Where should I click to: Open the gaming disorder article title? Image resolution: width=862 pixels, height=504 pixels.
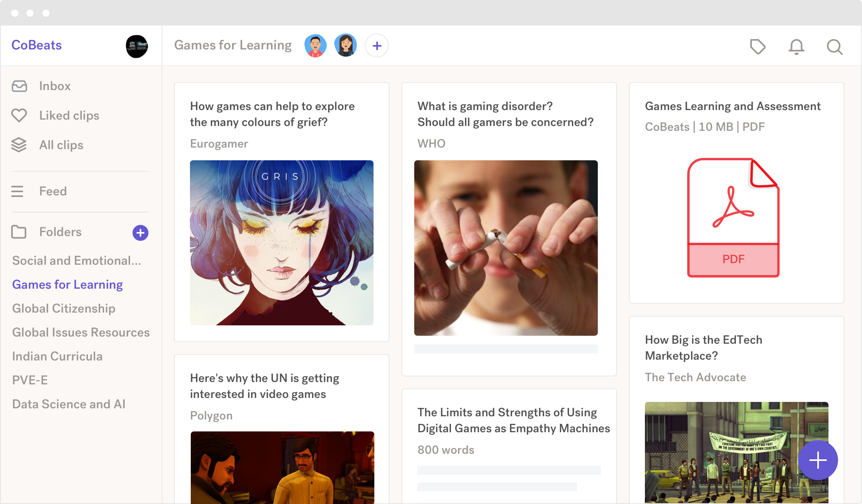click(505, 114)
